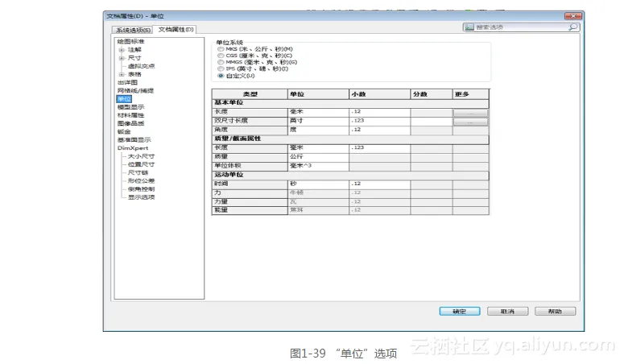The height and width of the screenshot is (364, 624).
Task: Switch to the 系统选项(S) tab
Action: tap(133, 30)
